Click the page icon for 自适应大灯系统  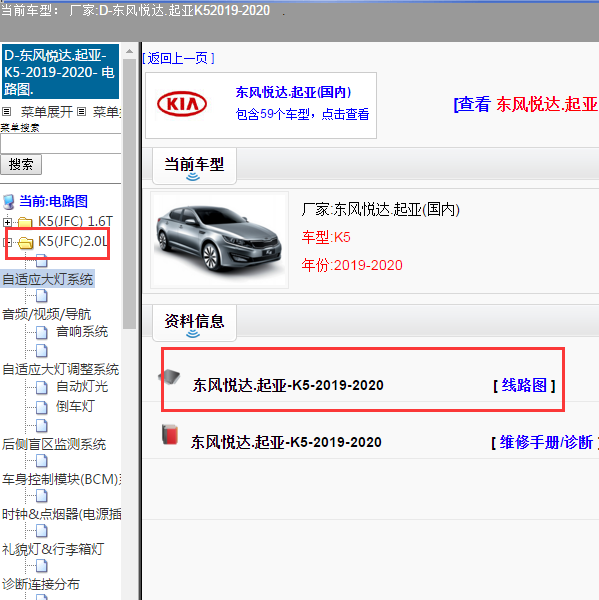click(42, 261)
